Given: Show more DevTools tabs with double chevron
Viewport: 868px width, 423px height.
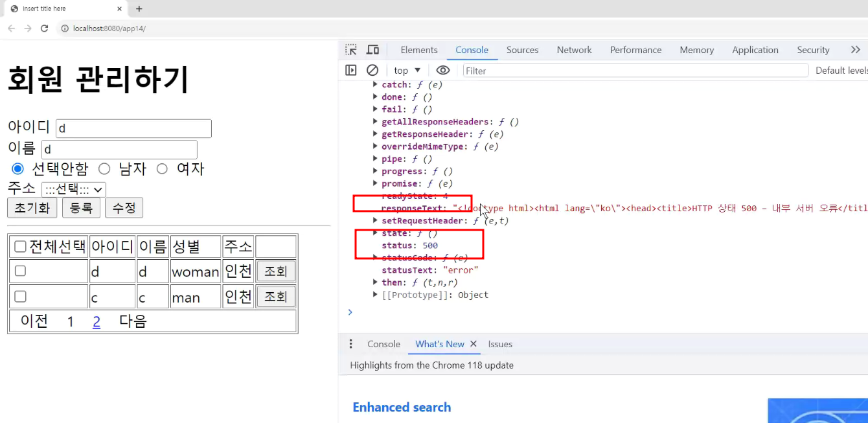Looking at the screenshot, I should tap(855, 50).
